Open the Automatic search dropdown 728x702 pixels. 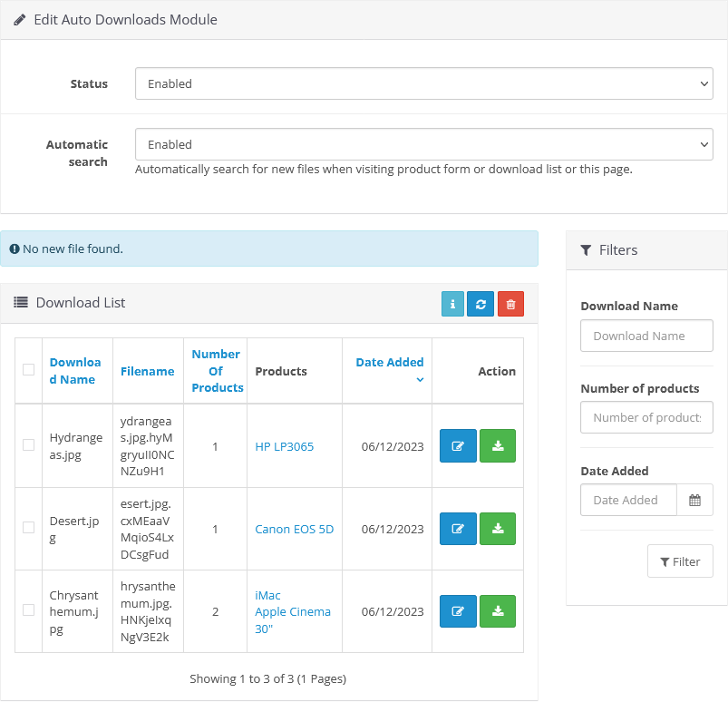coord(423,143)
